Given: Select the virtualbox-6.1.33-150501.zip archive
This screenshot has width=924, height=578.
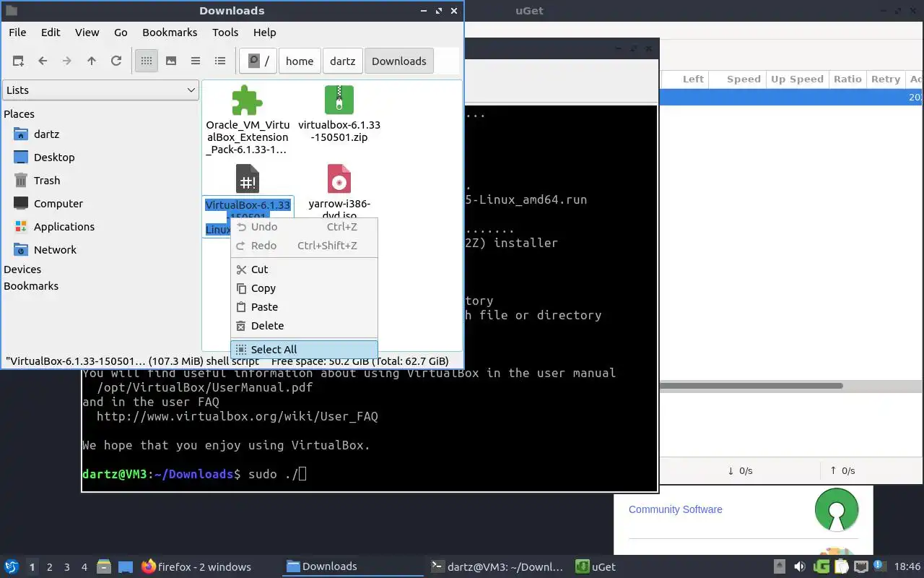Looking at the screenshot, I should tap(339, 114).
